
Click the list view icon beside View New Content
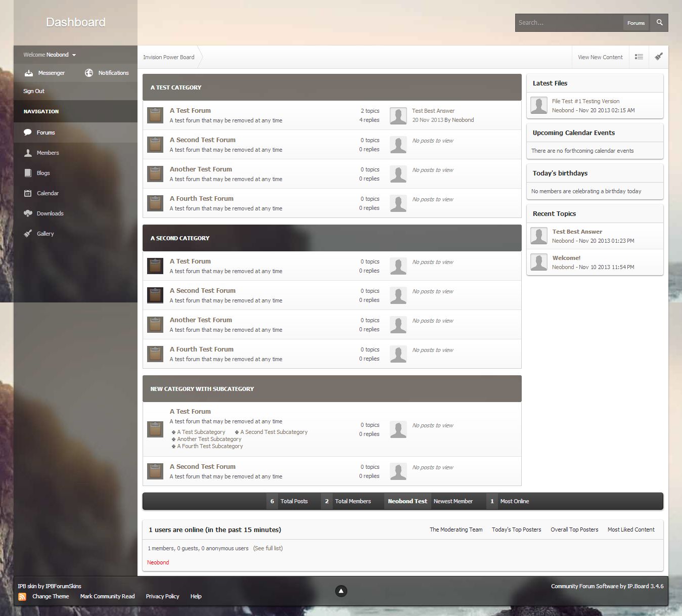(639, 57)
